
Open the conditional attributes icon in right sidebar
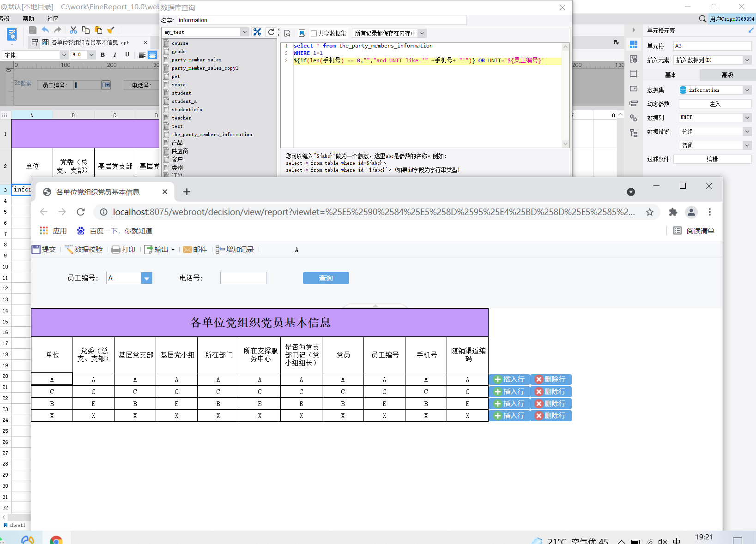[634, 103]
